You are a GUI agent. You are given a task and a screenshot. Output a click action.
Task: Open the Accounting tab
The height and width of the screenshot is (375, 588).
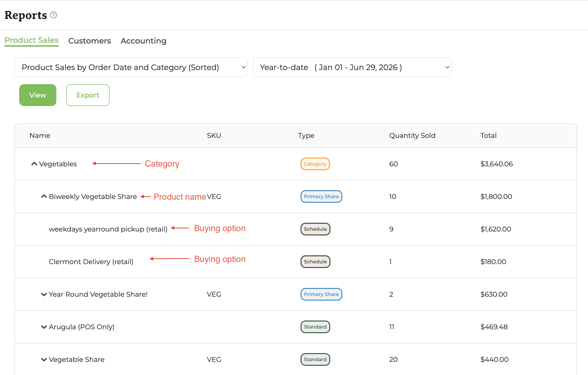pos(144,41)
